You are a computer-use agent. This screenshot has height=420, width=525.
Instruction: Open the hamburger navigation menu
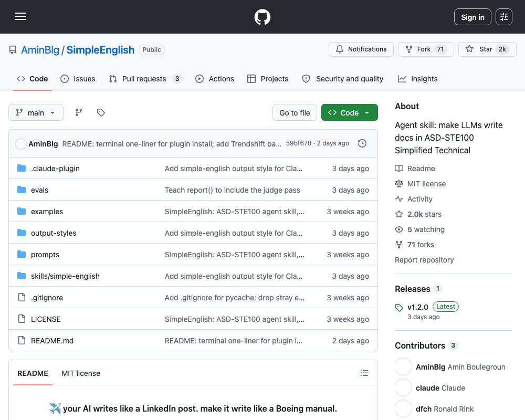click(20, 16)
